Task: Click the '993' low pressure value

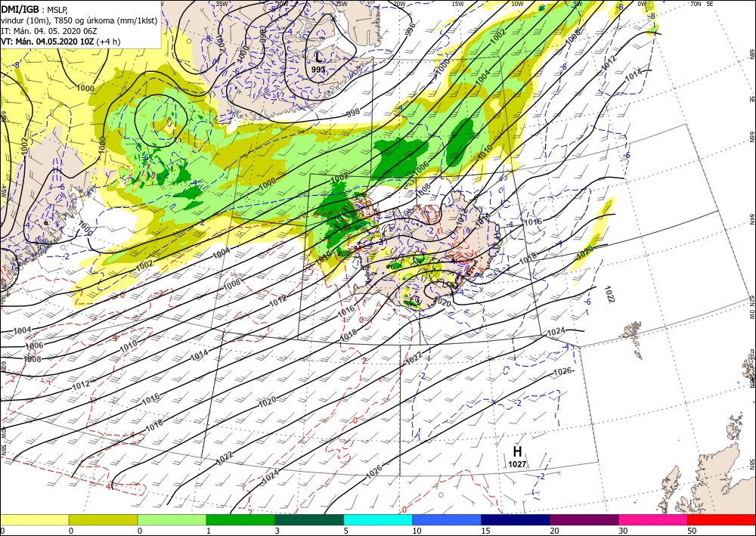Action: coord(318,70)
